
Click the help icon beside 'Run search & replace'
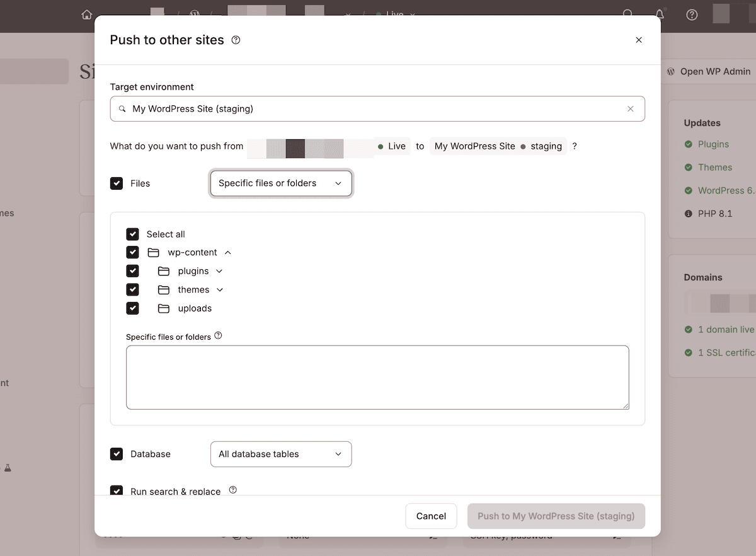(x=232, y=490)
